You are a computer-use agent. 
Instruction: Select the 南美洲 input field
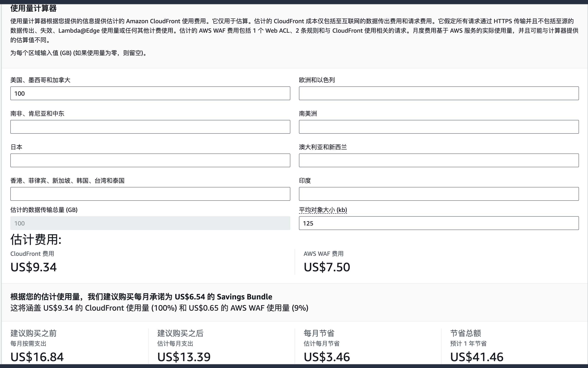[439, 127]
